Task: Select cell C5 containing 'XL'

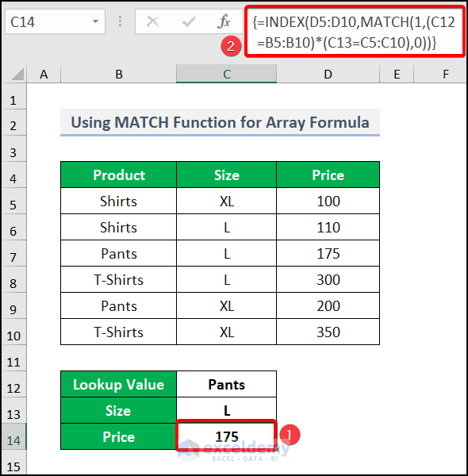Action: coord(226,201)
